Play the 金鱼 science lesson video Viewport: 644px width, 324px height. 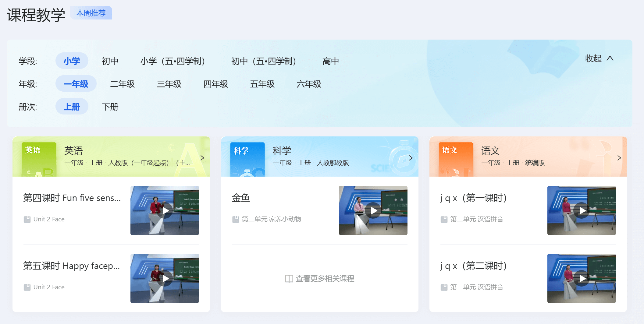pyautogui.click(x=373, y=210)
